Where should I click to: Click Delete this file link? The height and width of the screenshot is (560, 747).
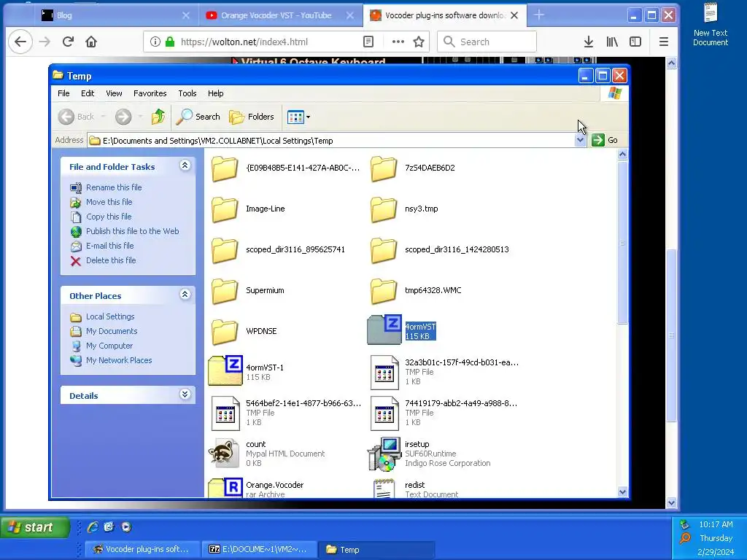pos(111,260)
